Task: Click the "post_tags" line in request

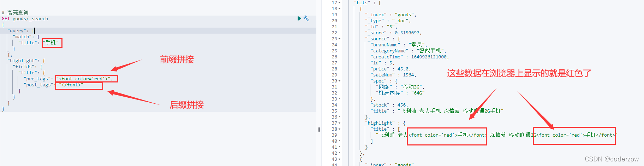Action: click(53, 85)
